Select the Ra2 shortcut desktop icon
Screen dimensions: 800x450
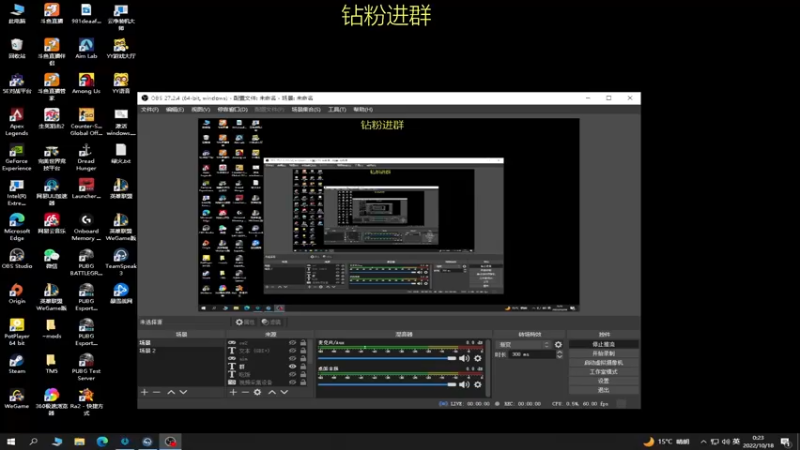click(x=86, y=402)
